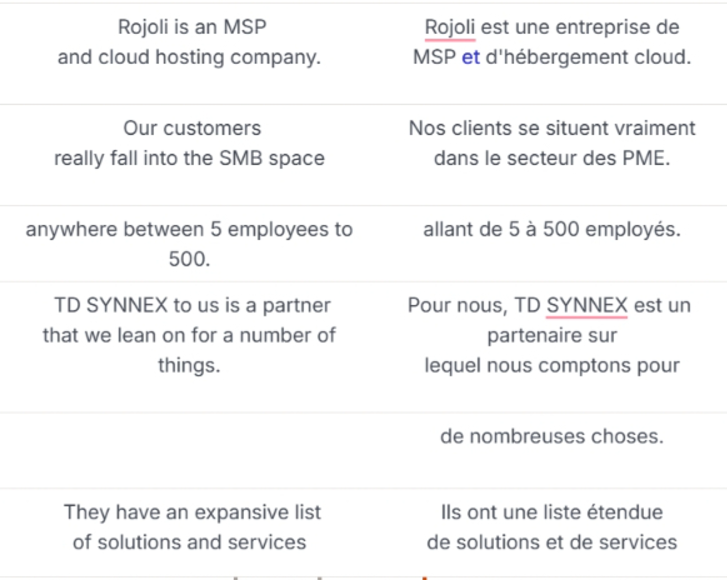
Task: Click the empty source cell beside 'de nombreuses choses.'
Action: pos(189,450)
